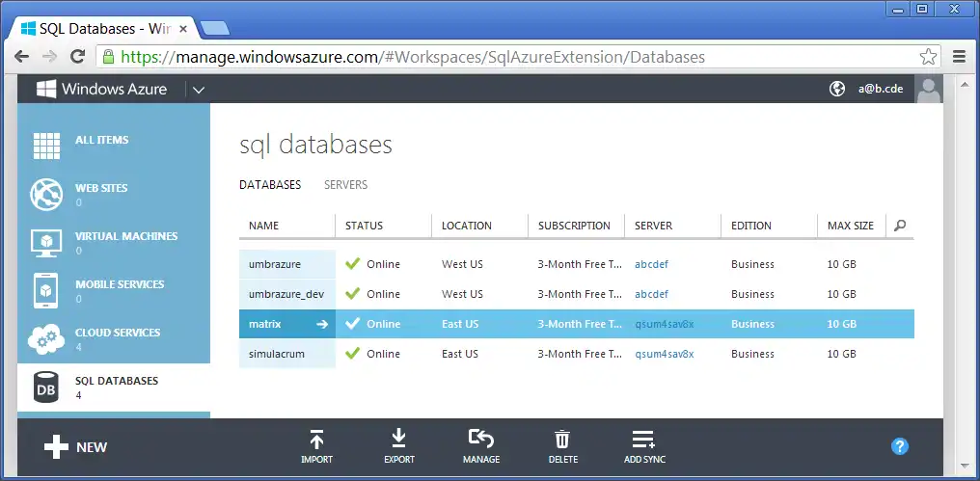
Task: Sort by the Subscription column header
Action: (x=576, y=226)
